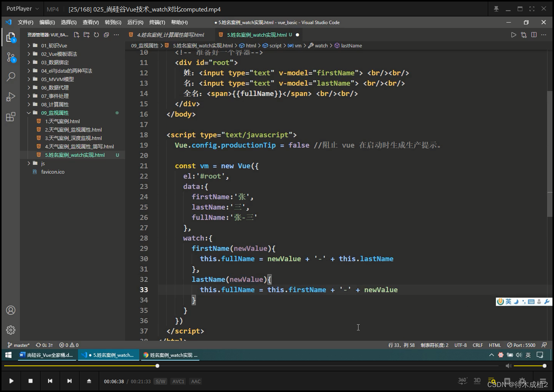Viewport: 554px width, 392px height.
Task: Toggle S/W decoder indicator
Action: pyautogui.click(x=160, y=381)
